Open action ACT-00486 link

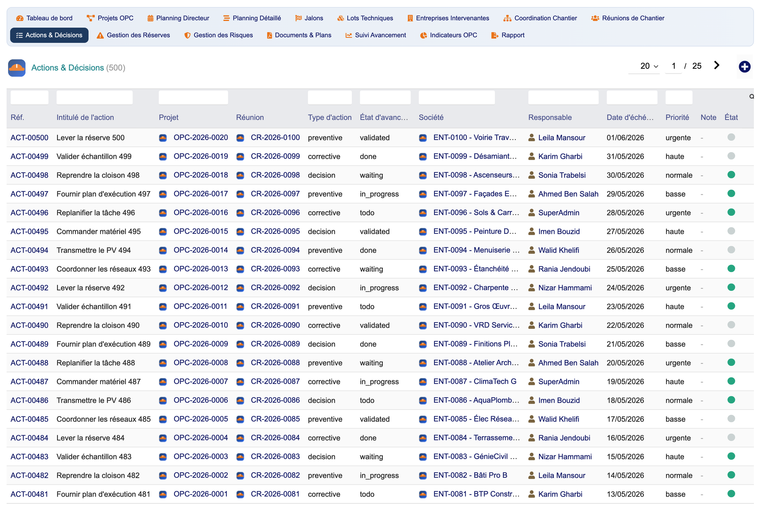point(29,400)
